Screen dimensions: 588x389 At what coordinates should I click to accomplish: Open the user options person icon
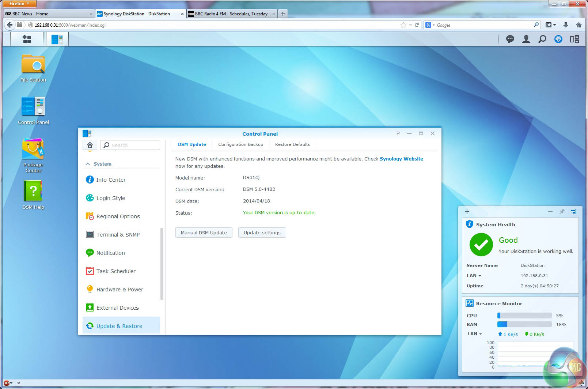coord(526,39)
